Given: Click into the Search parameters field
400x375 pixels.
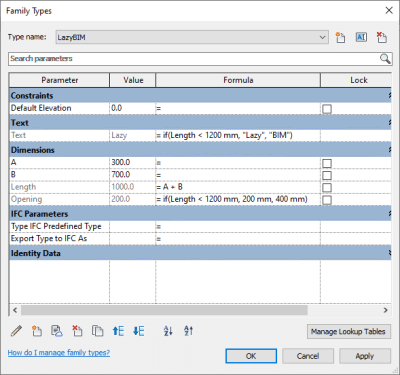Looking at the screenshot, I should coord(193,59).
